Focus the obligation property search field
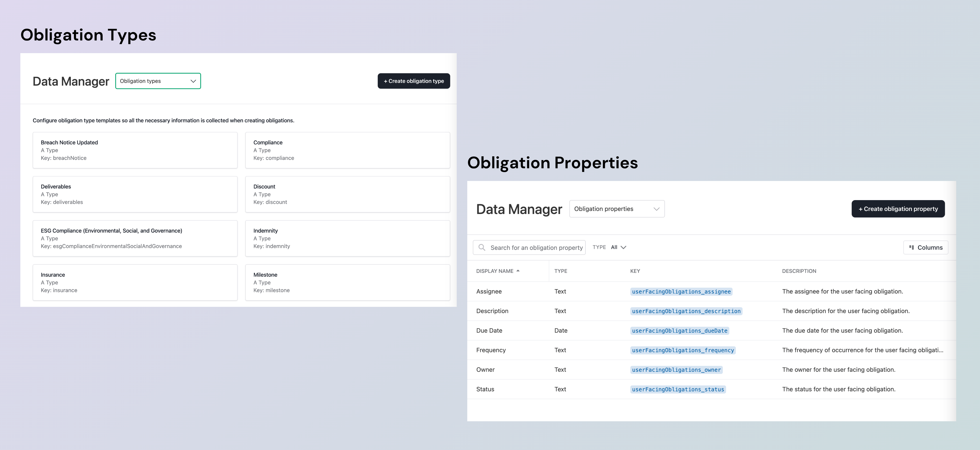980x450 pixels. click(x=529, y=247)
